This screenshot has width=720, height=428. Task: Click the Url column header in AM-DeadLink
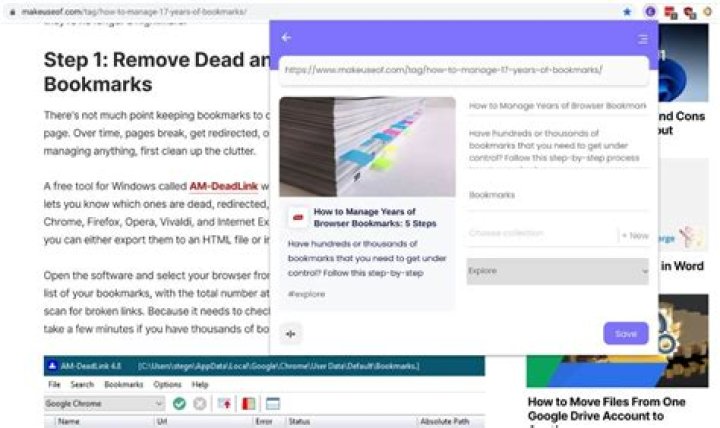click(162, 422)
